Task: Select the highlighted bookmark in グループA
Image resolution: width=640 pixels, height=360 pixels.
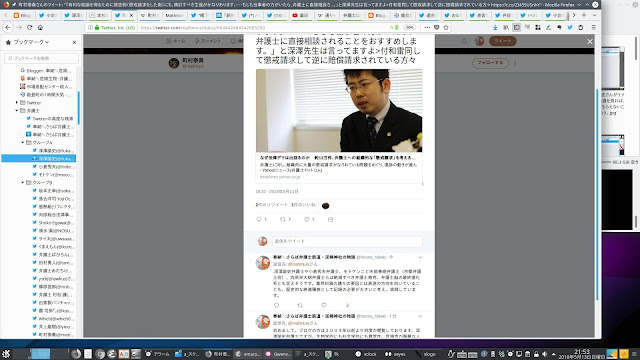Action: click(x=39, y=158)
